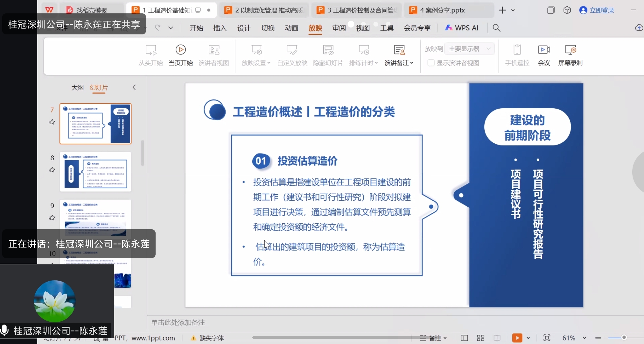
Task: Open the Review (审阅) ribbon tab
Action: [x=339, y=28]
